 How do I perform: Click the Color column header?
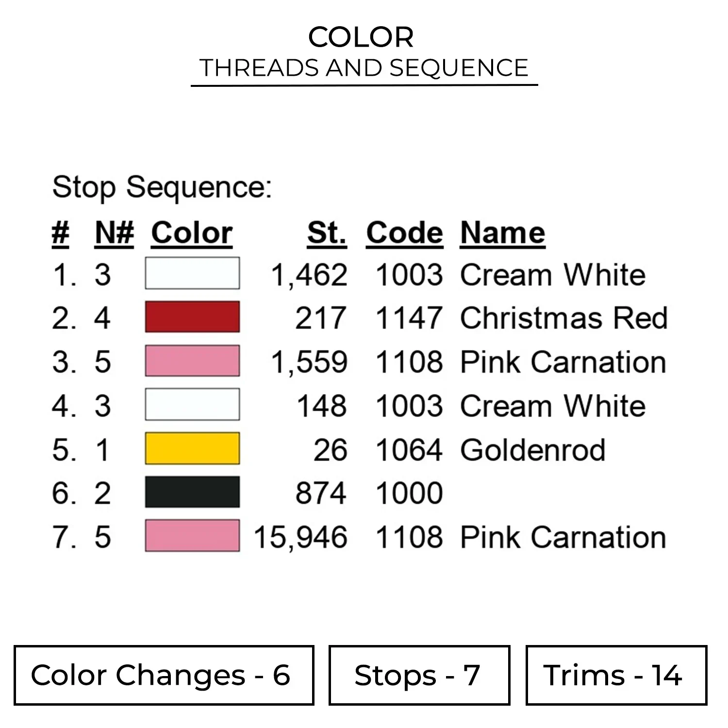[x=192, y=233]
